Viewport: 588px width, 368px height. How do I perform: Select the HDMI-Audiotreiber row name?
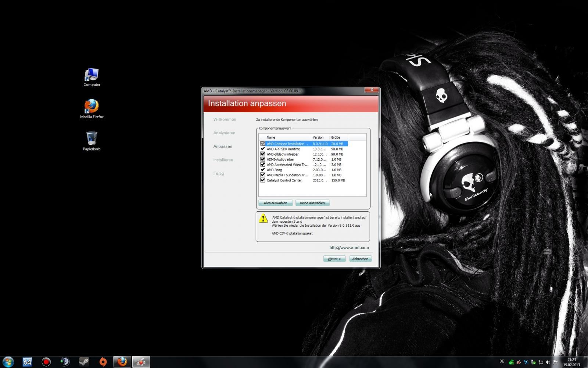point(280,159)
